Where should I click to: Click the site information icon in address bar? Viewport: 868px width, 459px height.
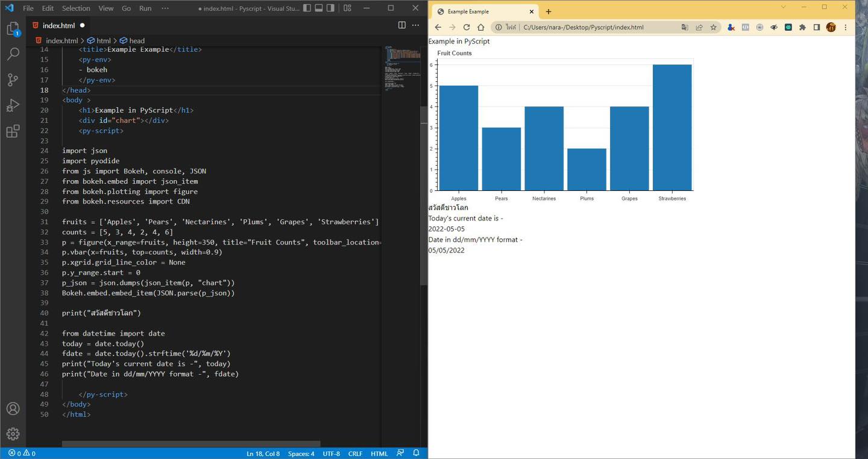[x=498, y=27]
